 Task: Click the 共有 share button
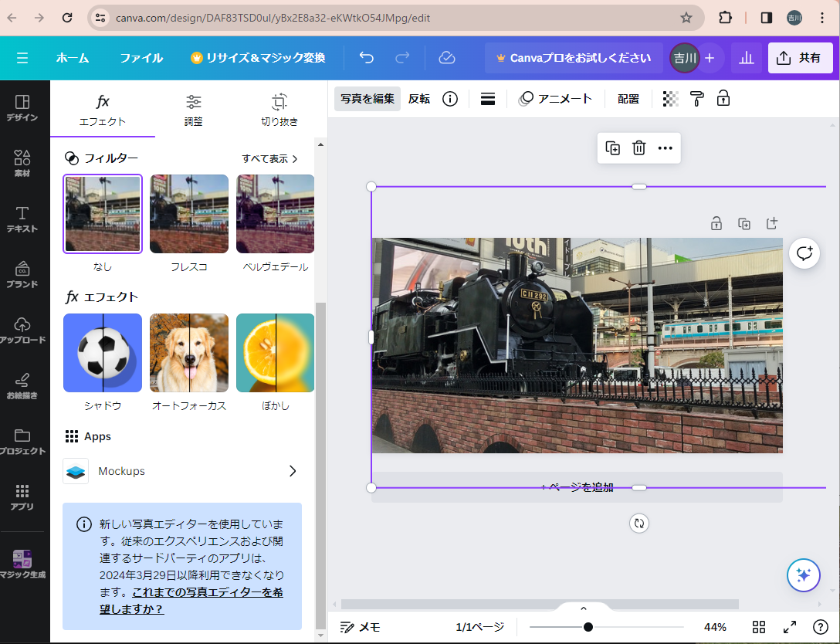point(800,58)
